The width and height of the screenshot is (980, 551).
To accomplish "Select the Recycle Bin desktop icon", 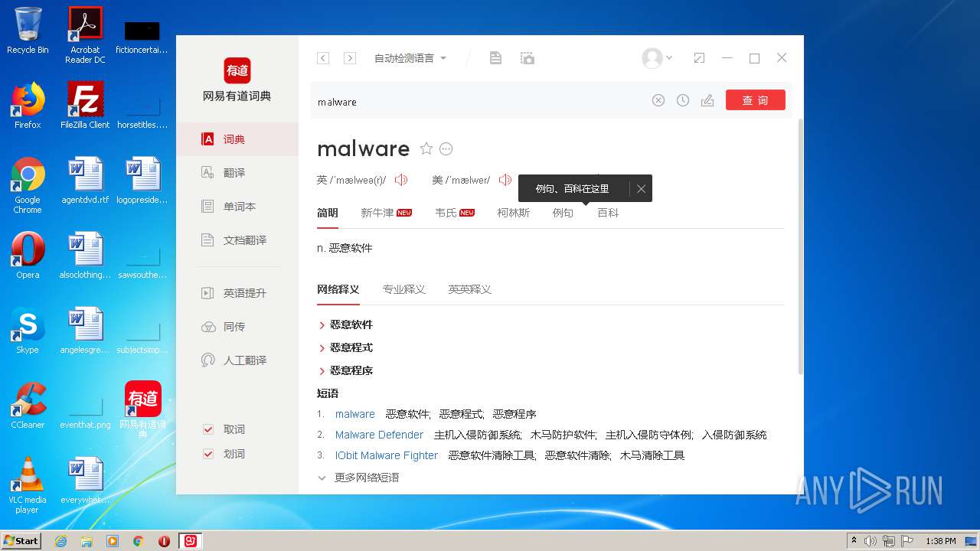I will tap(28, 31).
